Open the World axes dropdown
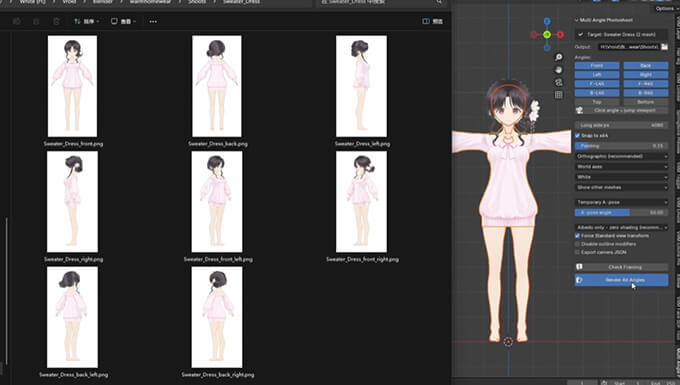The image size is (680, 385). (x=621, y=166)
